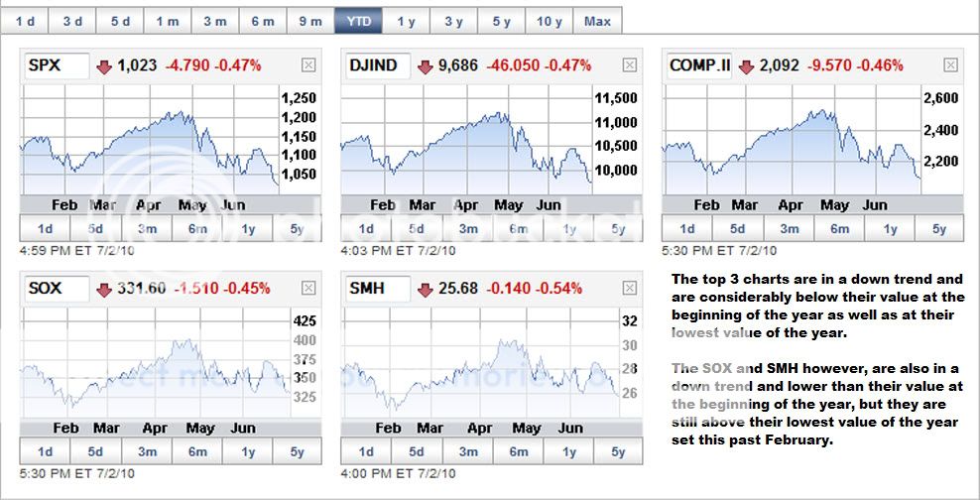The image size is (980, 500).
Task: Choose the Max time range tab
Action: click(x=598, y=21)
